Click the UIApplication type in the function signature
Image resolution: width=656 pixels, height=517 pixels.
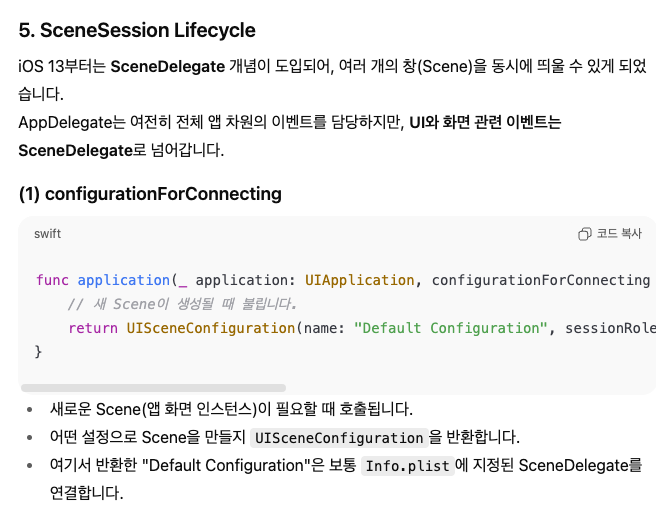click(x=359, y=280)
